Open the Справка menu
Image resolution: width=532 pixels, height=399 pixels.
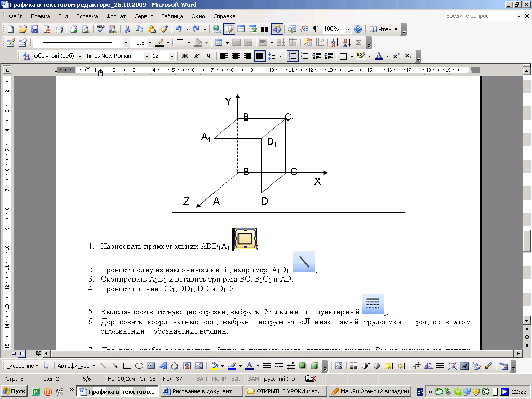click(x=224, y=16)
